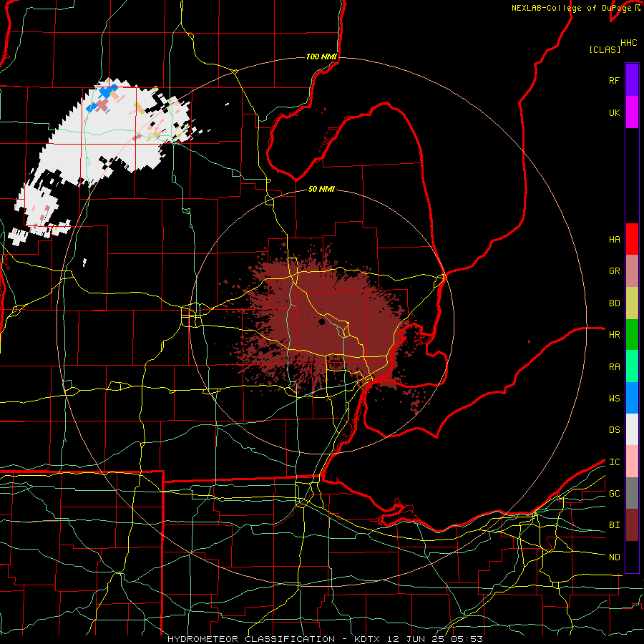Click the DS legend label

pos(614,430)
